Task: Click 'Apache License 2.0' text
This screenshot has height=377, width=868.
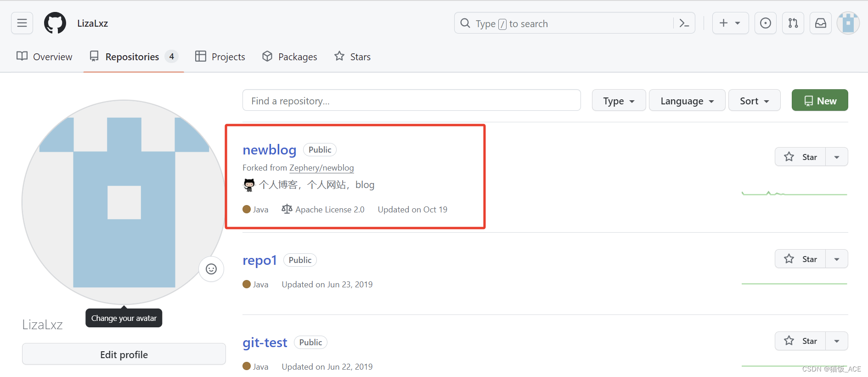Action: tap(330, 210)
